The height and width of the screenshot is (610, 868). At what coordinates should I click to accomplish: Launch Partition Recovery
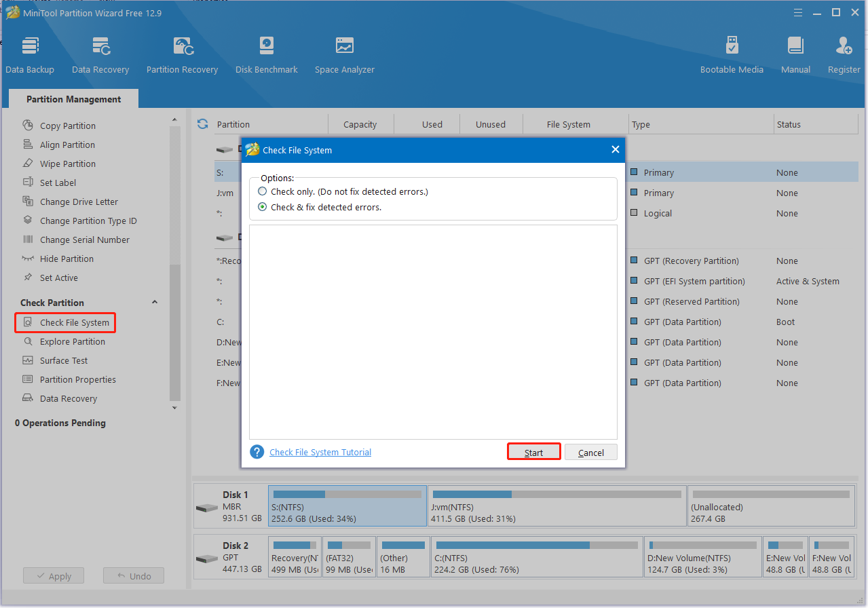tap(182, 55)
